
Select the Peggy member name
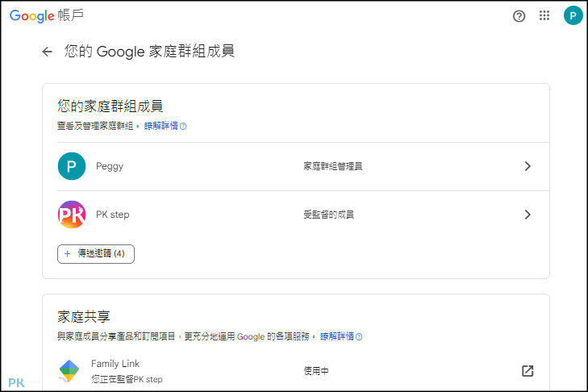(110, 166)
